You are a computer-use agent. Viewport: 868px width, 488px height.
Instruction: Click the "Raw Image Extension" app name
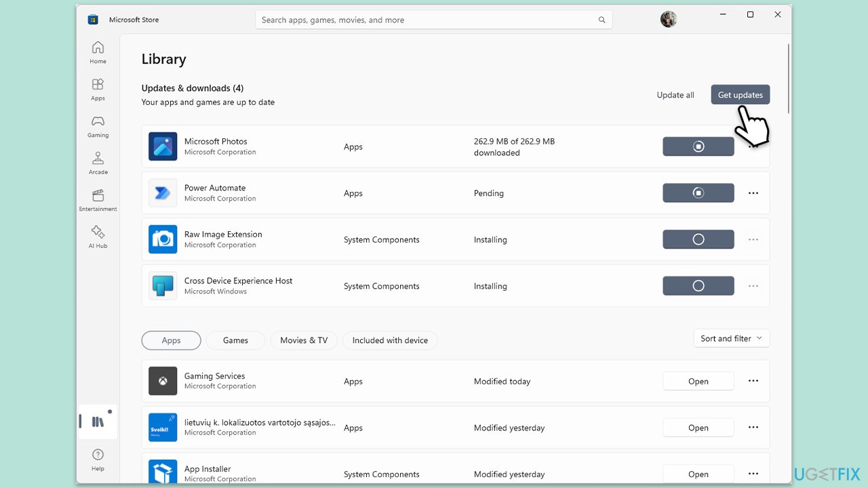(x=223, y=235)
